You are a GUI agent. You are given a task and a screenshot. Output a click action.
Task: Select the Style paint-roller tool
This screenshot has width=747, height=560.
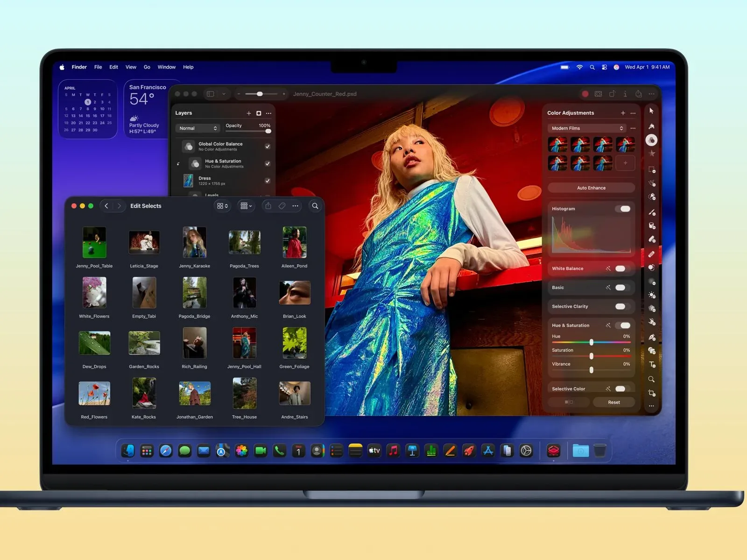(651, 126)
